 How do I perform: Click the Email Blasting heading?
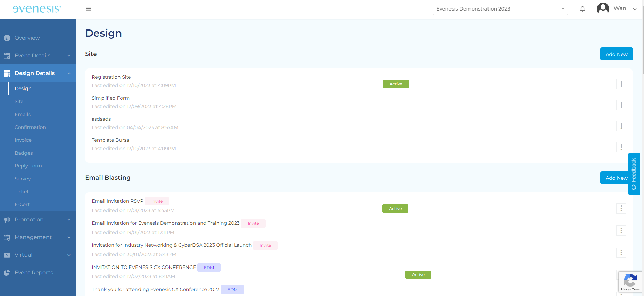click(x=108, y=178)
